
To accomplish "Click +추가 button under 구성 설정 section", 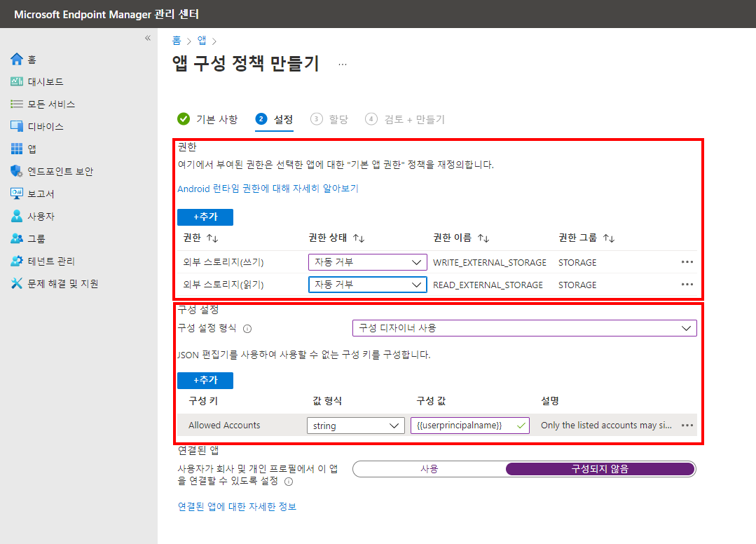I will [205, 380].
